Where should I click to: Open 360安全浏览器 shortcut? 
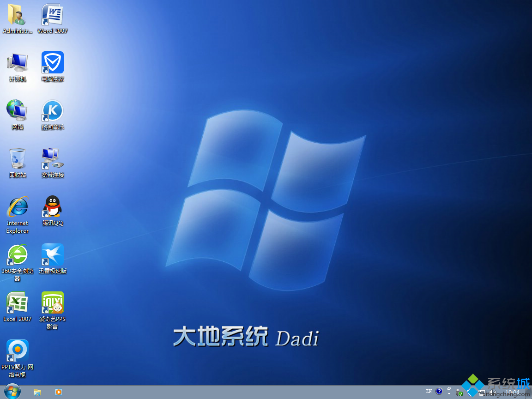pos(17,263)
